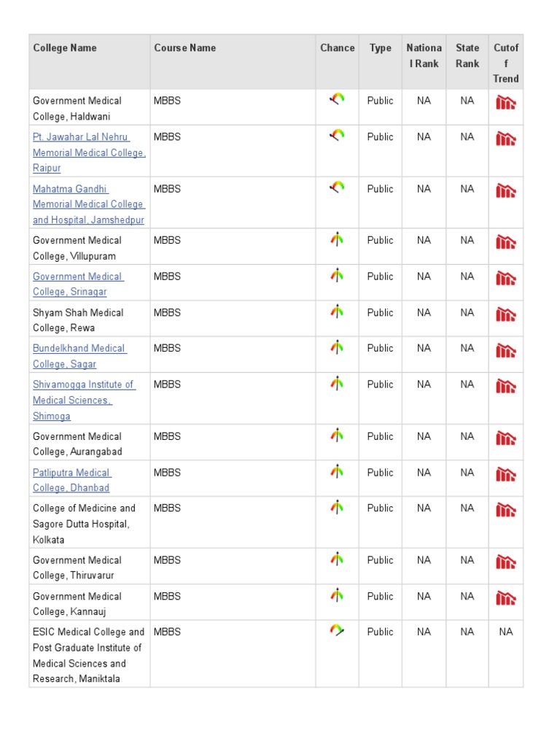Click the College Name column header

click(x=65, y=47)
